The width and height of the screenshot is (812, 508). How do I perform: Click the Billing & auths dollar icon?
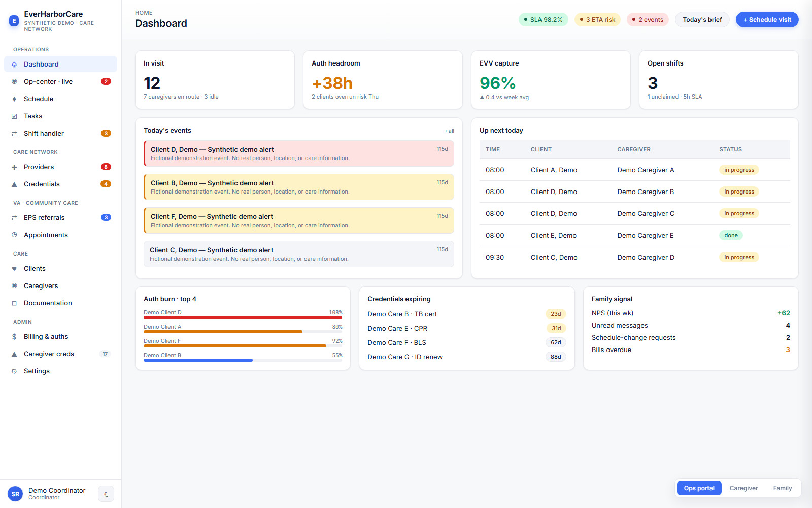point(14,337)
